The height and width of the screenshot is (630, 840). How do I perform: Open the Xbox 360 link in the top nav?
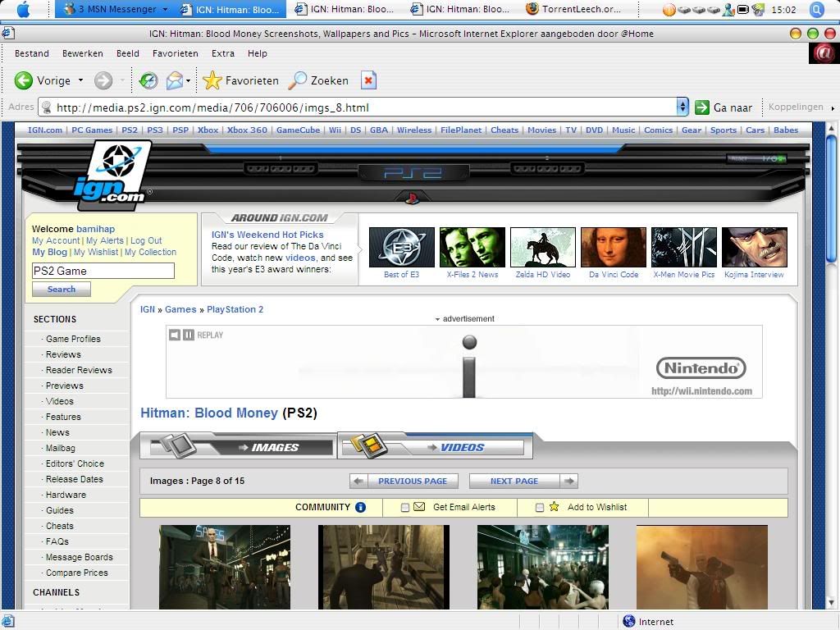click(x=247, y=130)
